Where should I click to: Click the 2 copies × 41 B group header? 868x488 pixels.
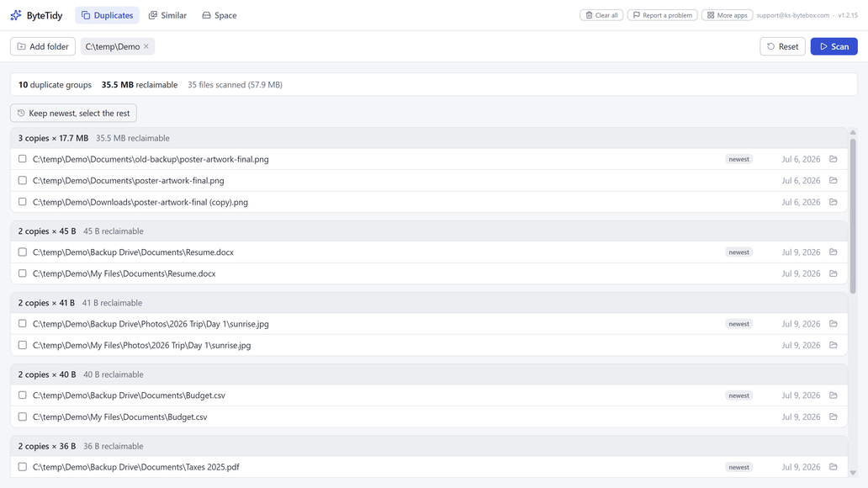click(x=429, y=303)
